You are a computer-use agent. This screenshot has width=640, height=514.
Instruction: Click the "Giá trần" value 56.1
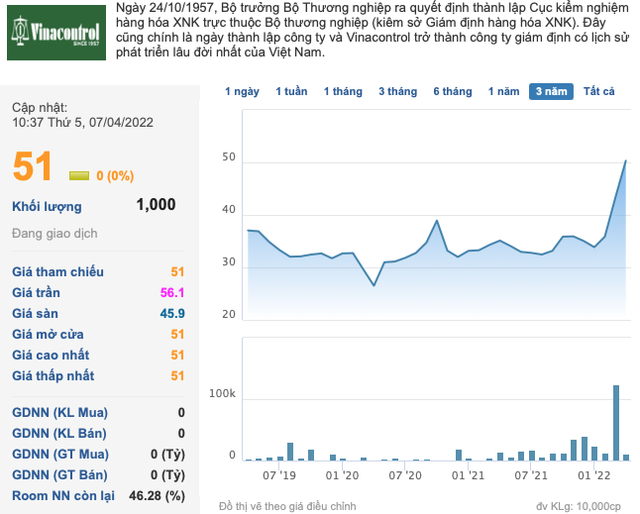(171, 293)
